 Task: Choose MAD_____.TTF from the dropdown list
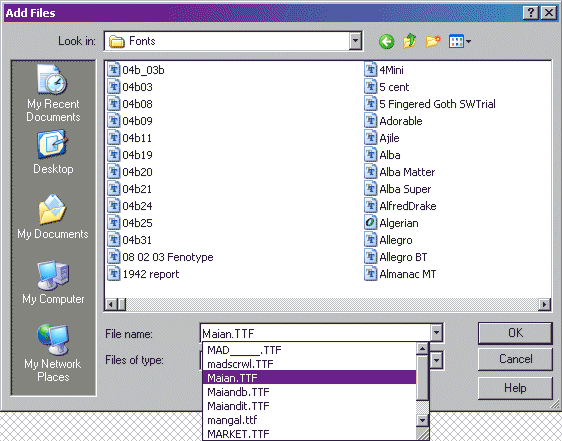pos(309,350)
